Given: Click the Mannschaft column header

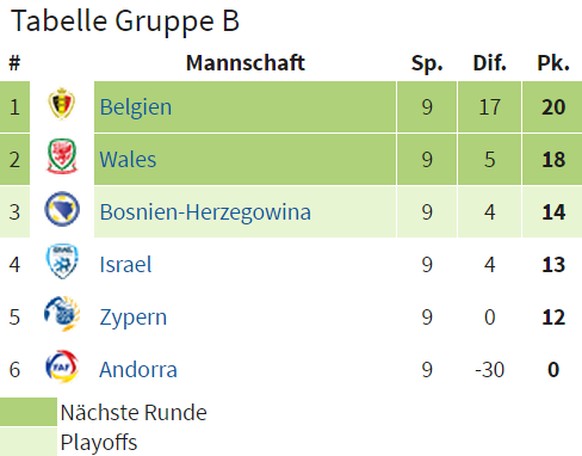Looking at the screenshot, I should tap(245, 63).
